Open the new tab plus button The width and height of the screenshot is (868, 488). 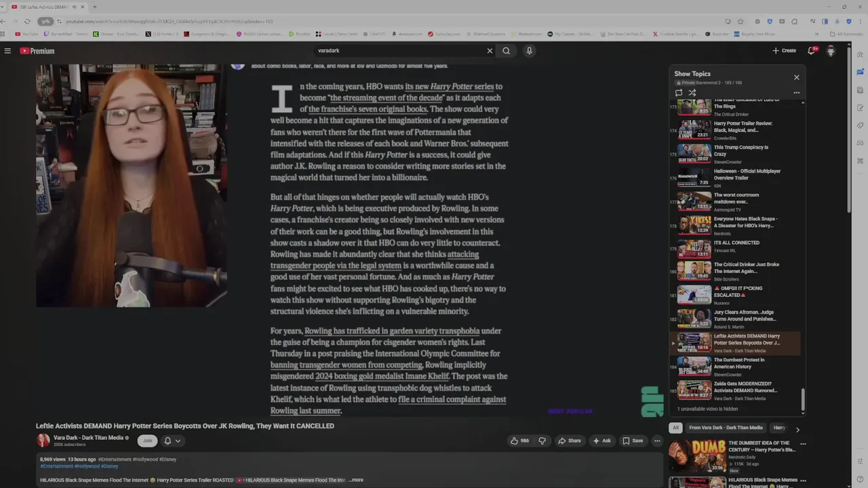[94, 7]
